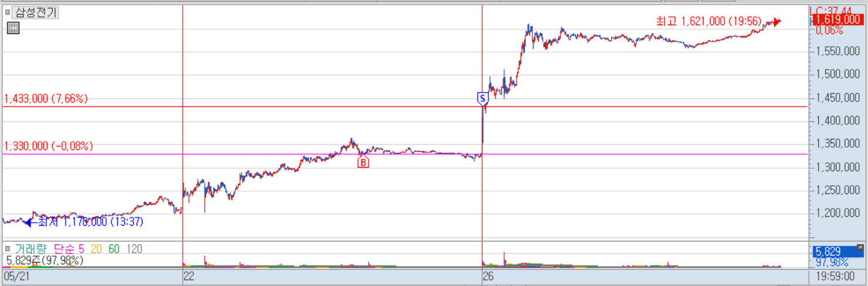Image resolution: width=868 pixels, height=286 pixels.
Task: Click the 거래량 volume indicator label
Action: coord(31,249)
